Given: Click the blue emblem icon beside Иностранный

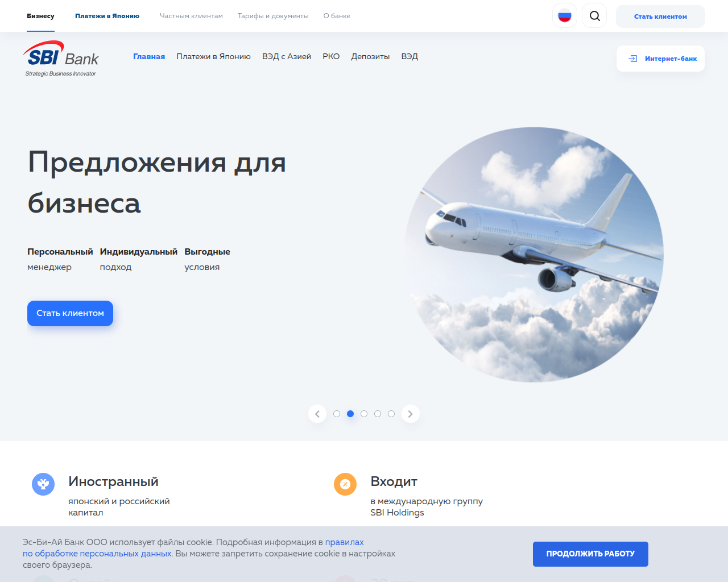Looking at the screenshot, I should (x=43, y=484).
